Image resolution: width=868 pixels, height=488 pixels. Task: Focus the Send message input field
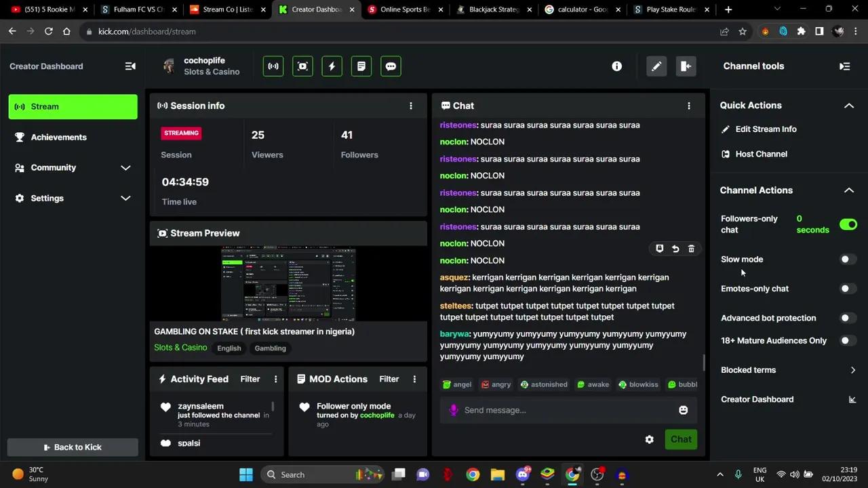coord(563,410)
